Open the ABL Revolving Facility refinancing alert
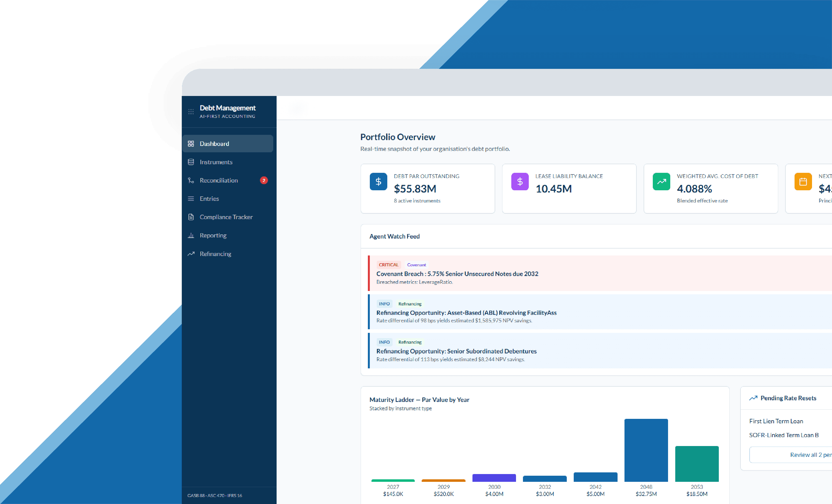The height and width of the screenshot is (504, 832). point(600,312)
